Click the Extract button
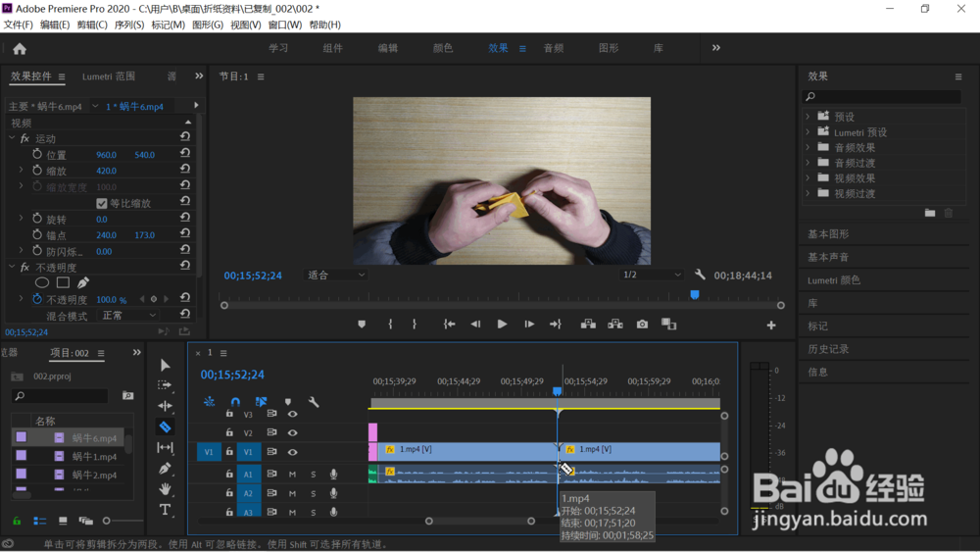Screen dimensions: 980x552 (x=615, y=325)
